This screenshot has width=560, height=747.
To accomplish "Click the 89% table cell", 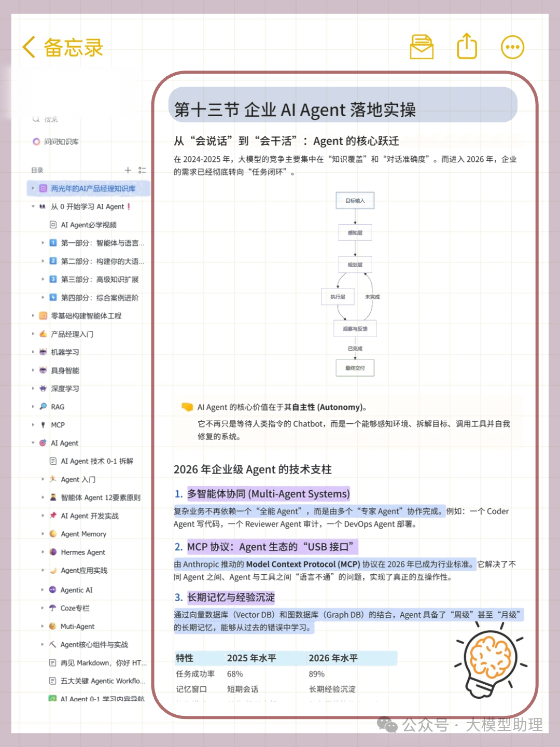I will pyautogui.click(x=317, y=674).
